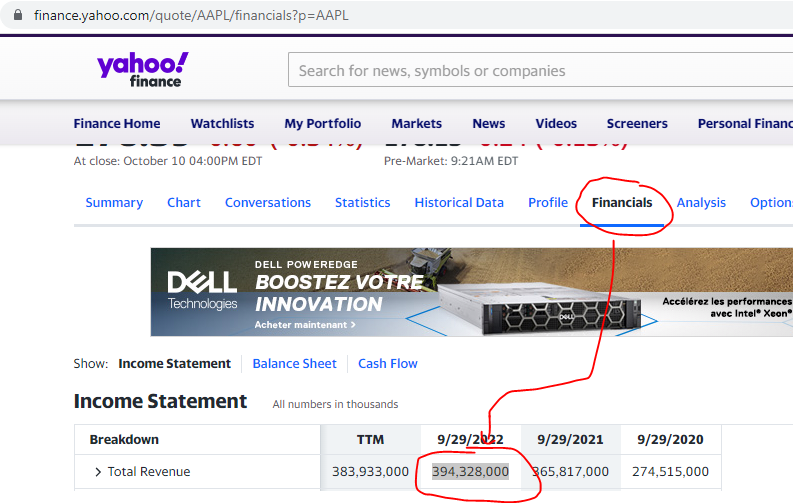793x503 pixels.
Task: Select the TTM revenue value 383,933,000
Action: (x=370, y=472)
